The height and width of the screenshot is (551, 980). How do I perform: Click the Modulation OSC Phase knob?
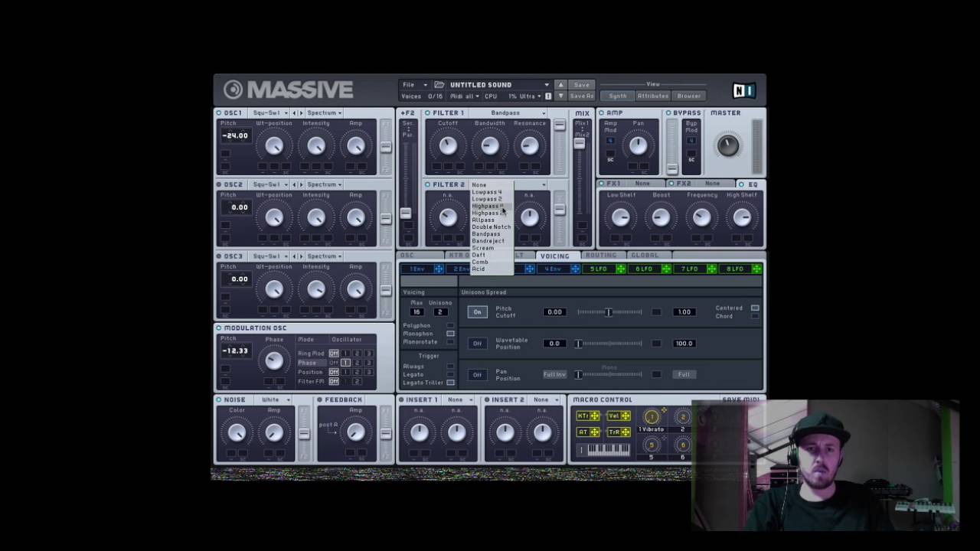click(x=273, y=361)
